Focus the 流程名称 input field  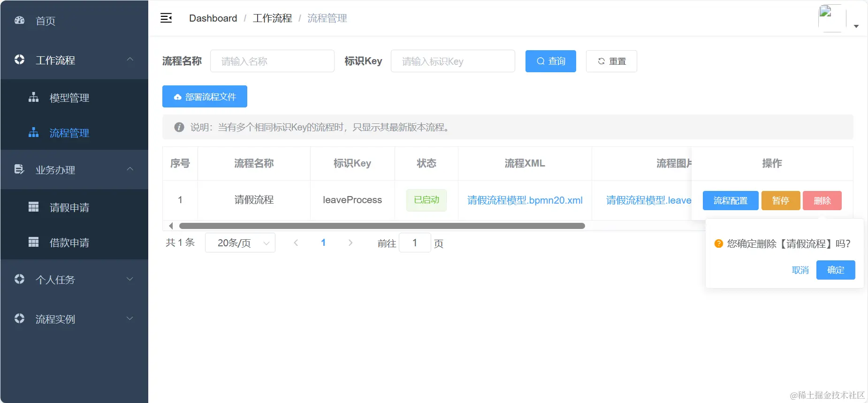272,61
